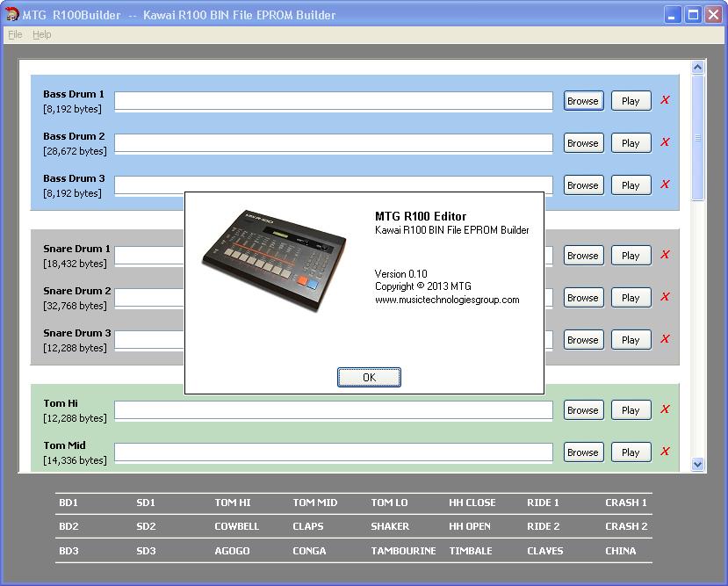Screen dimensions: 728x586
Task: Select the TAMBOURINE pad label
Action: 403,551
